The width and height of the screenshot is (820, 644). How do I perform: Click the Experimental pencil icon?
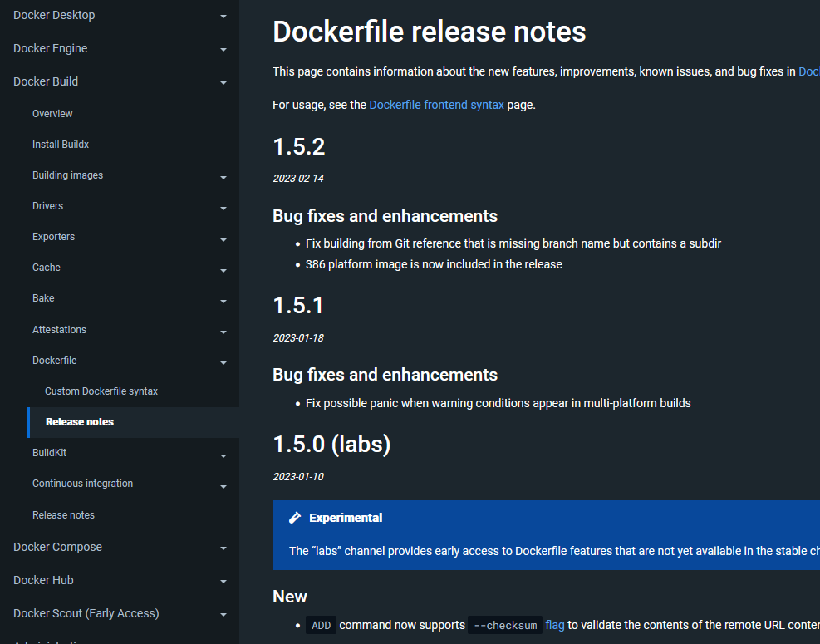(x=295, y=518)
